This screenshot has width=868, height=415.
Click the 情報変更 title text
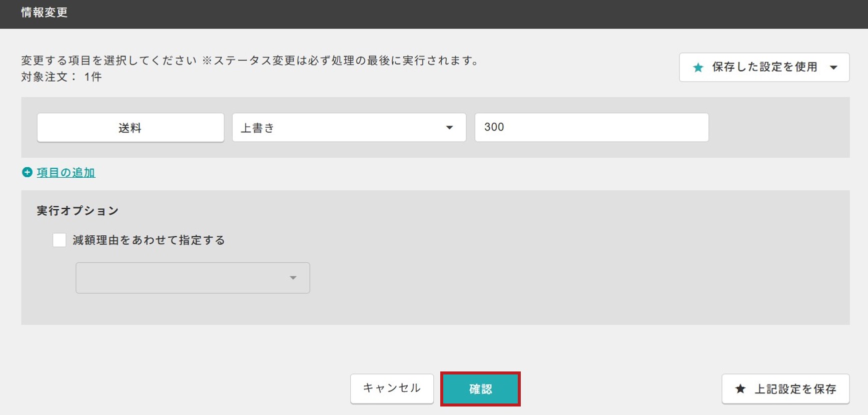pyautogui.click(x=45, y=13)
